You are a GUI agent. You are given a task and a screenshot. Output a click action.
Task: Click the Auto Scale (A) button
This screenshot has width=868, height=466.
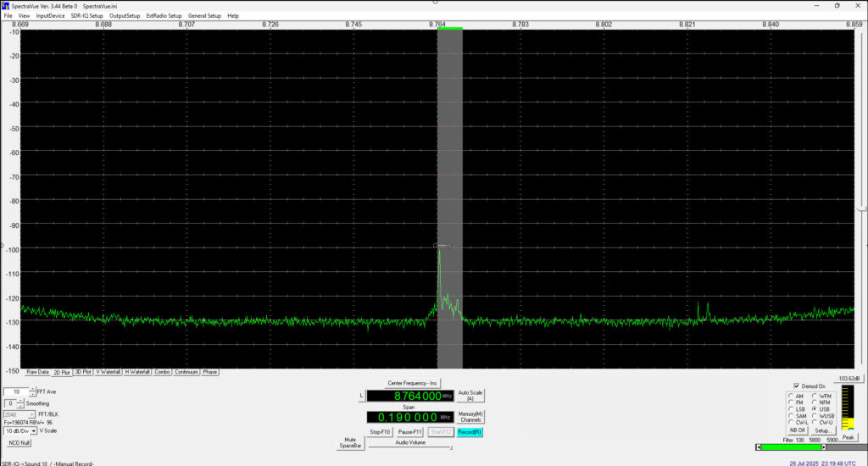point(470,395)
